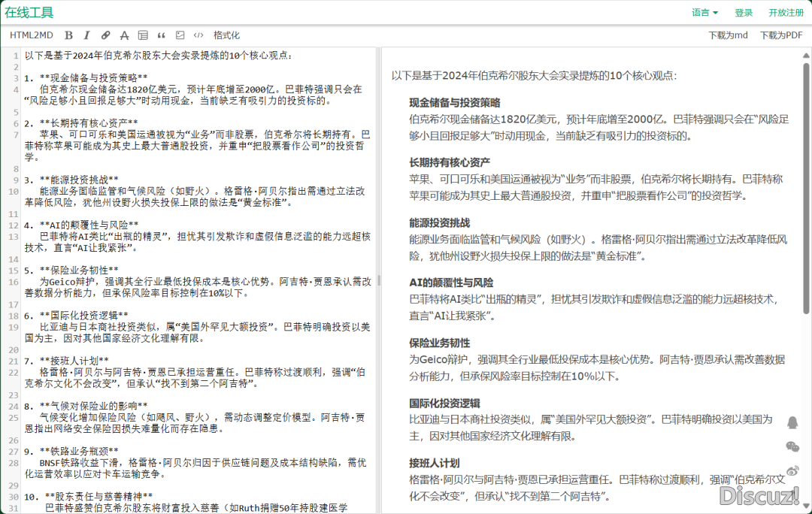The image size is (812, 514).
Task: Place cursor in editor line '3. **能源投资挑战**'
Action: (x=71, y=180)
